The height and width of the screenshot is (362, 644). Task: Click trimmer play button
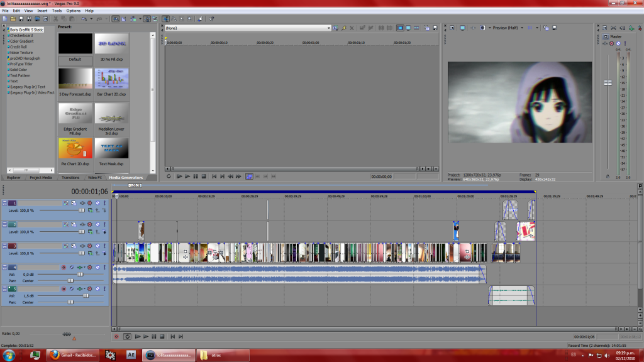point(187,177)
